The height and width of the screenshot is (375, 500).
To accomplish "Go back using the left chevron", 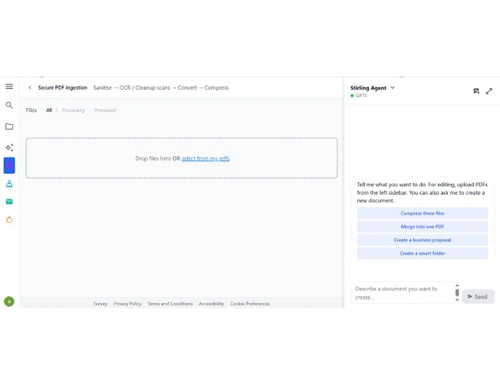I will pos(30,87).
